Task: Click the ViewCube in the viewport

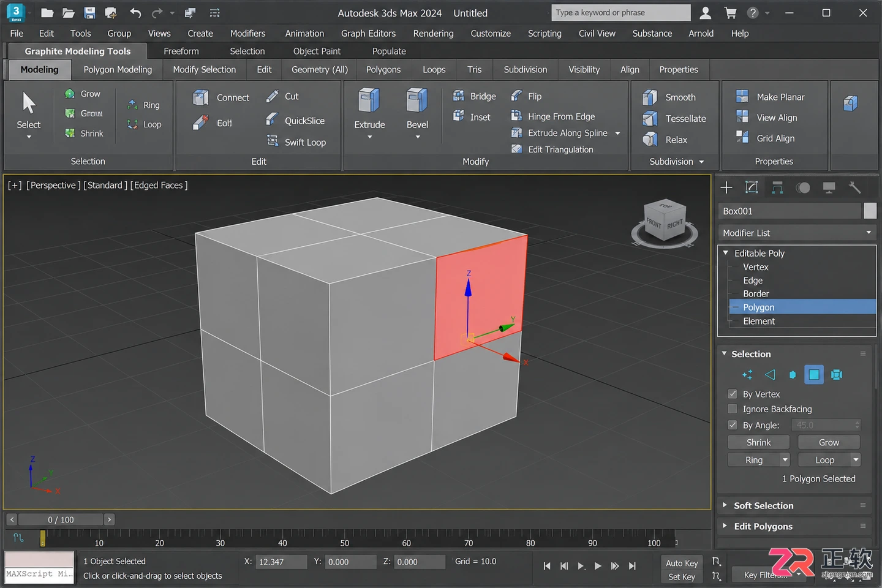Action: click(x=665, y=224)
